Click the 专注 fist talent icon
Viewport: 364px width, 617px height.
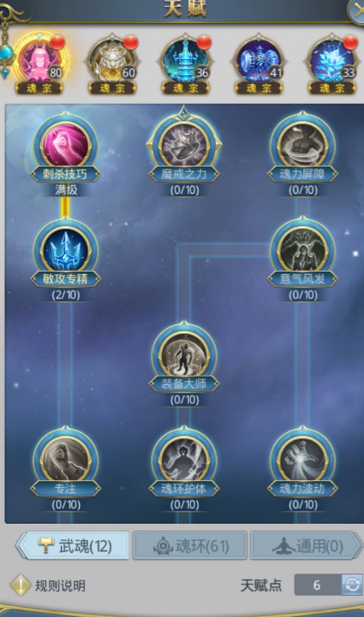(x=65, y=460)
